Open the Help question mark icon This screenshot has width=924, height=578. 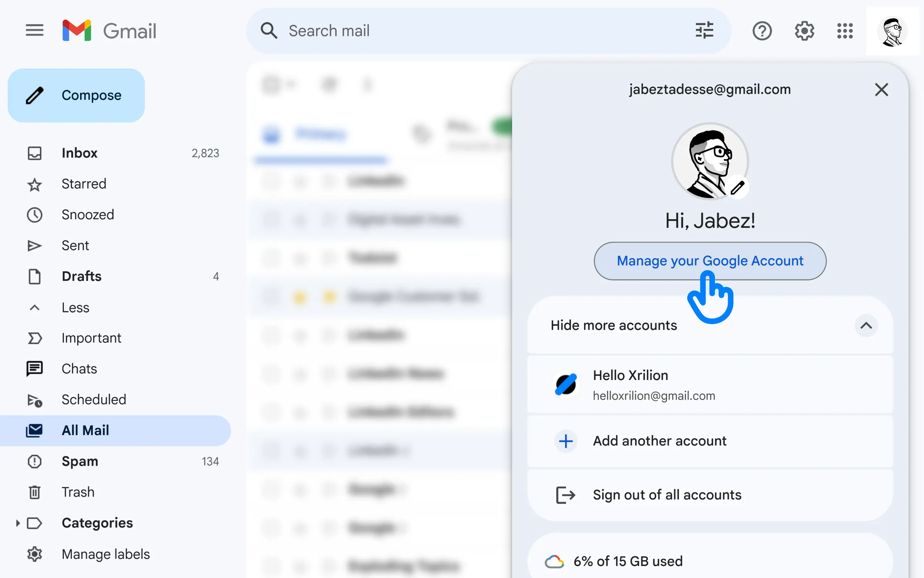pos(762,31)
